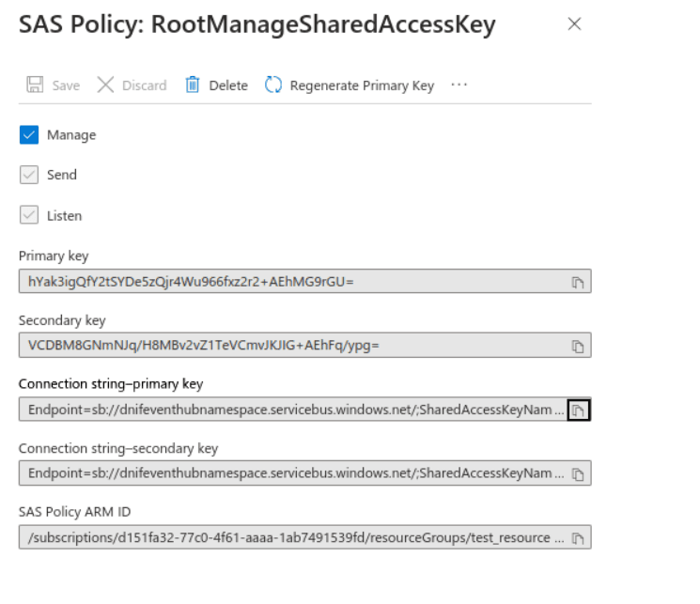Click the 'Manage' checkbox label
This screenshot has height=604, width=700.
point(71,135)
